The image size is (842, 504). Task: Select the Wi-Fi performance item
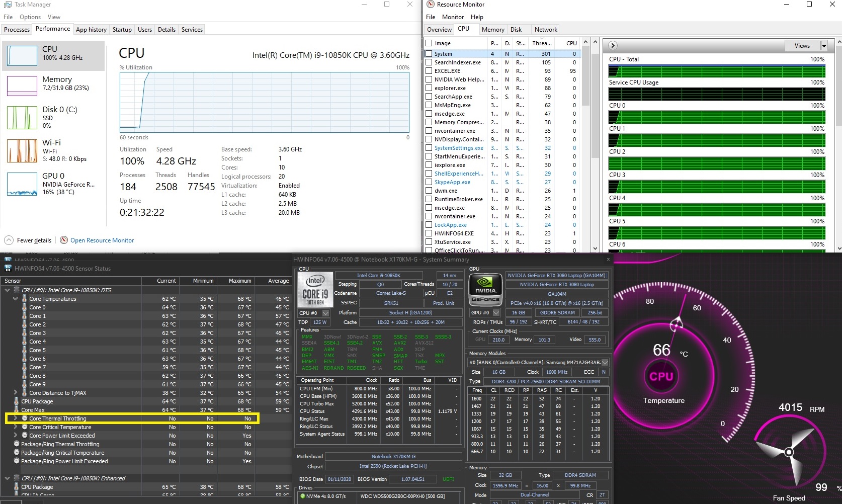tap(53, 150)
